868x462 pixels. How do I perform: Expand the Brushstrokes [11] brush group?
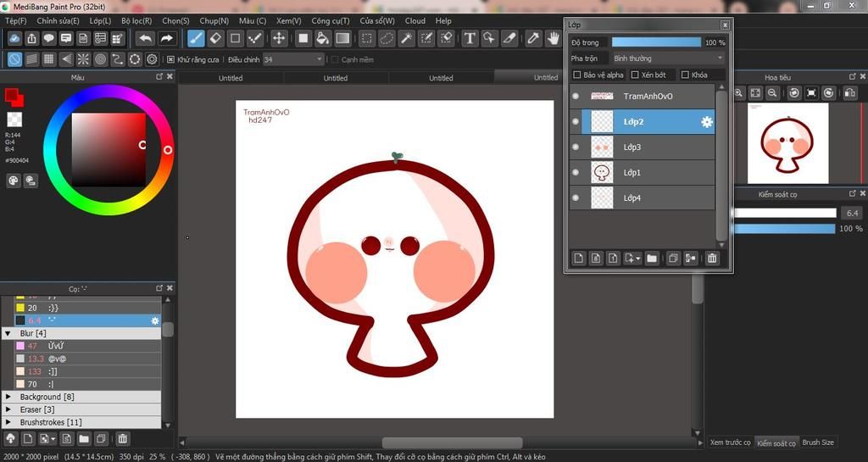click(8, 423)
